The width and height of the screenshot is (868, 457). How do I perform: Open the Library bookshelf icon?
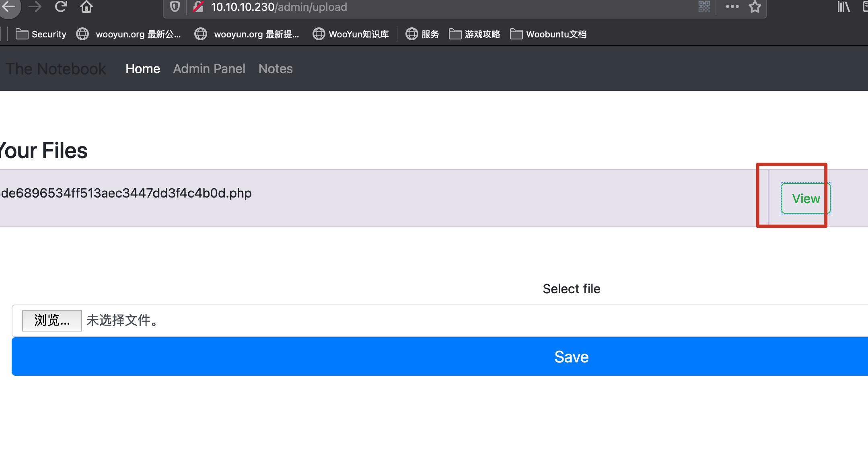tap(843, 7)
